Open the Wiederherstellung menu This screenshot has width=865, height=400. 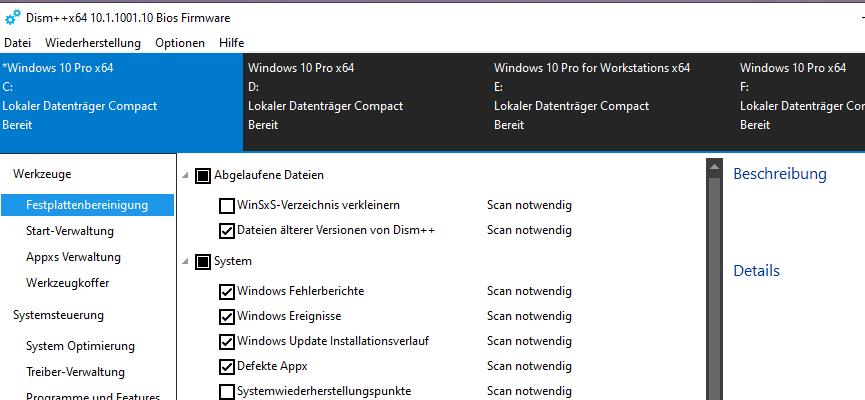(x=93, y=42)
